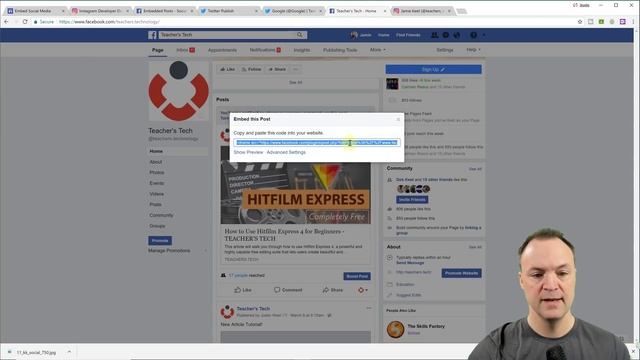The image size is (640, 360).
Task: Open the downloaded jpg file chip
Action: coord(36,352)
